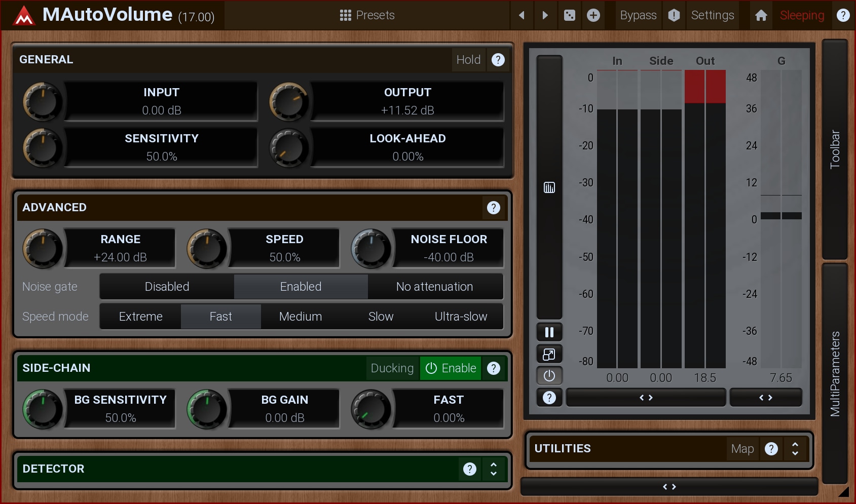856x504 pixels.
Task: Pause the level meters
Action: pyautogui.click(x=549, y=332)
